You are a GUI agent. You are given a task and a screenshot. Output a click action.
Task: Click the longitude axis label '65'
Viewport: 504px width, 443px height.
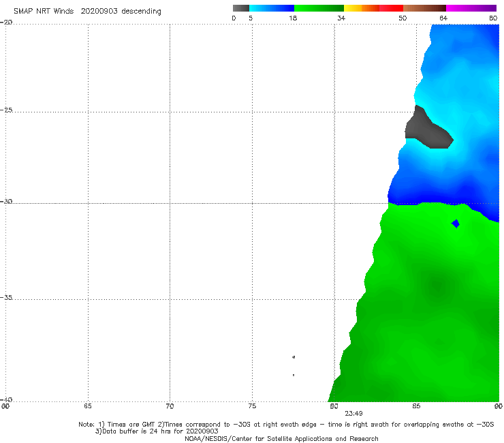pyautogui.click(x=88, y=406)
